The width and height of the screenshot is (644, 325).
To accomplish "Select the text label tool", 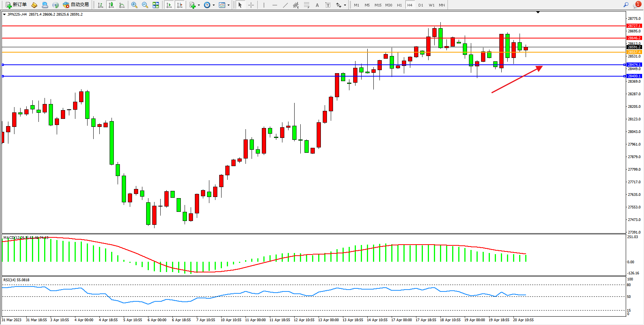I will (328, 5).
